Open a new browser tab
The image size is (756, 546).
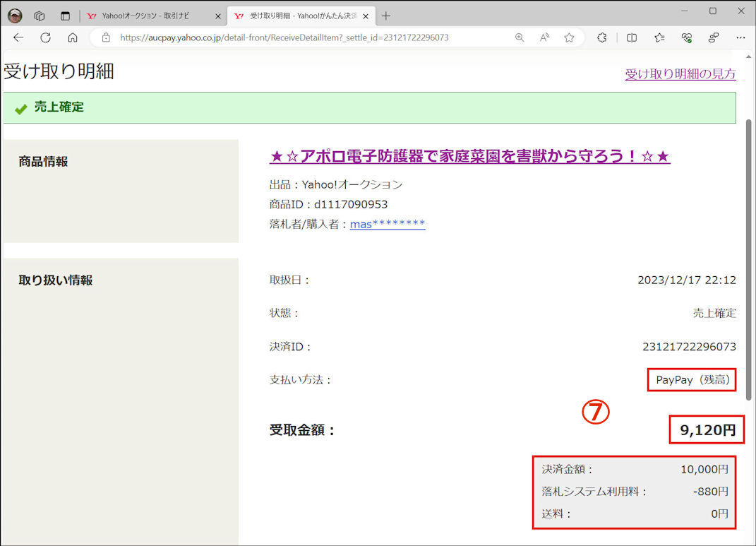tap(385, 16)
